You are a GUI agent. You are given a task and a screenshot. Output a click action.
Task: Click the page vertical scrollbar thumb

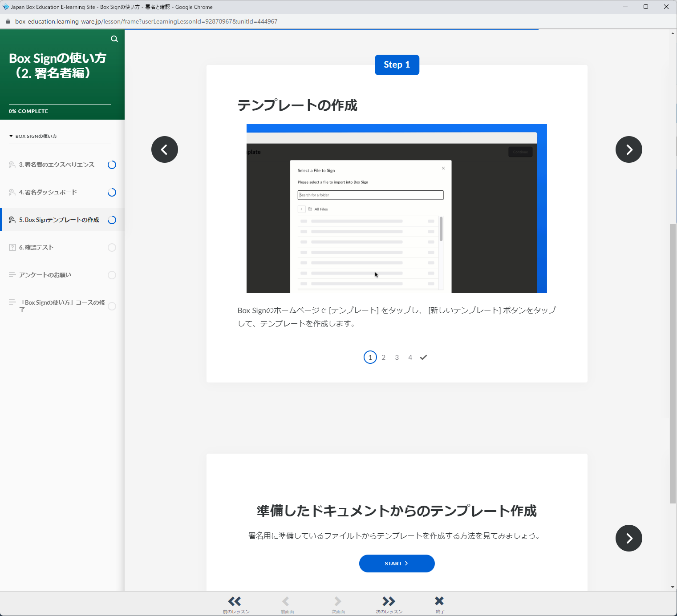click(x=673, y=364)
